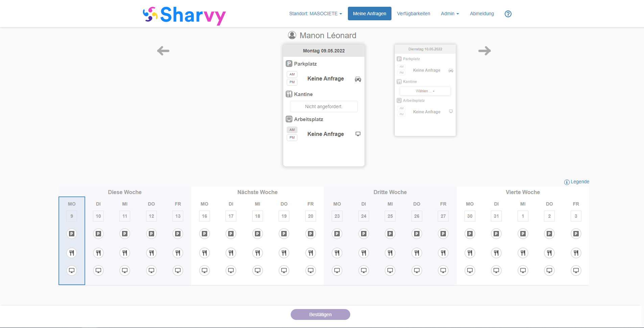Image resolution: width=644 pixels, height=328 pixels.
Task: Toggle AM for Tuesday Arbeitsplatz
Action: [x=402, y=108]
